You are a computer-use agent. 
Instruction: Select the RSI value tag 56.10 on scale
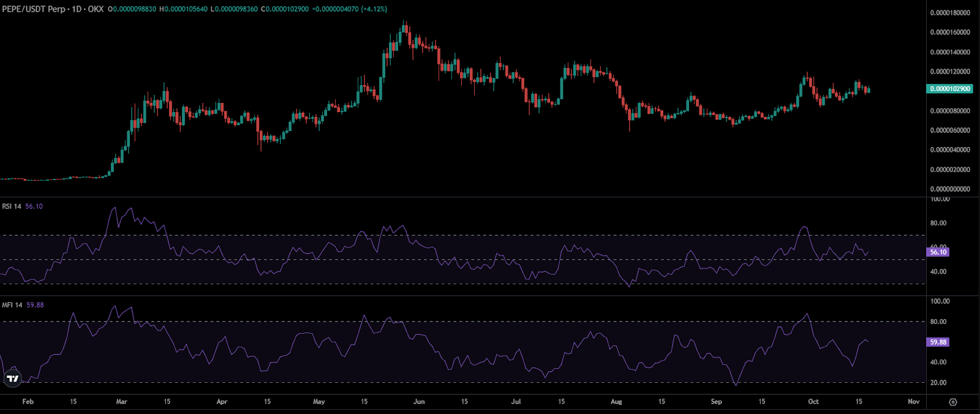(x=938, y=252)
